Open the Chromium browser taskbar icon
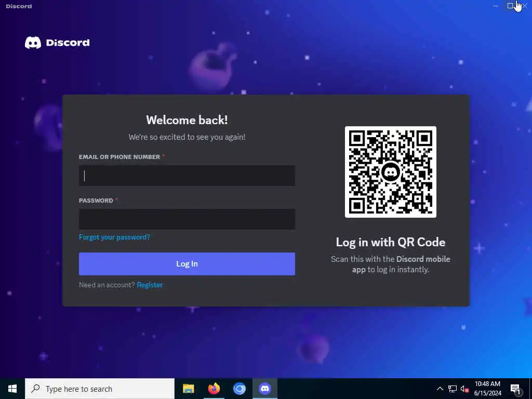532x399 pixels. [x=239, y=389]
